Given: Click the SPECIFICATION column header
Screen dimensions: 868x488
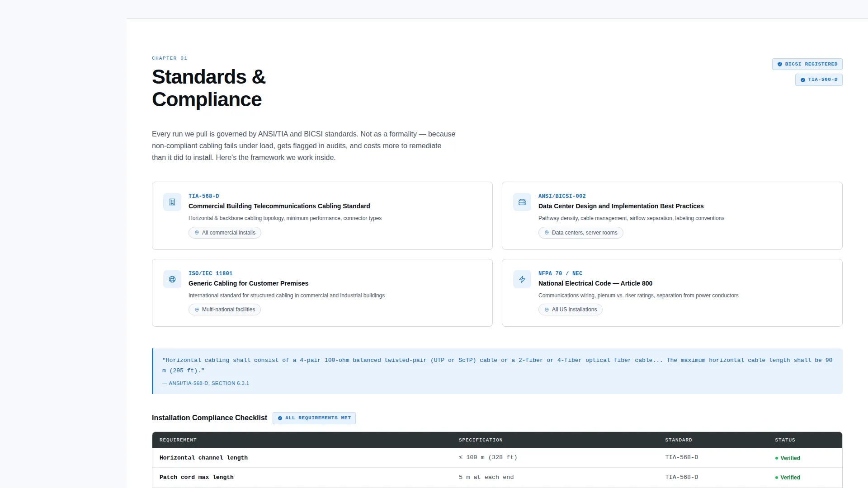Looking at the screenshot, I should (481, 440).
